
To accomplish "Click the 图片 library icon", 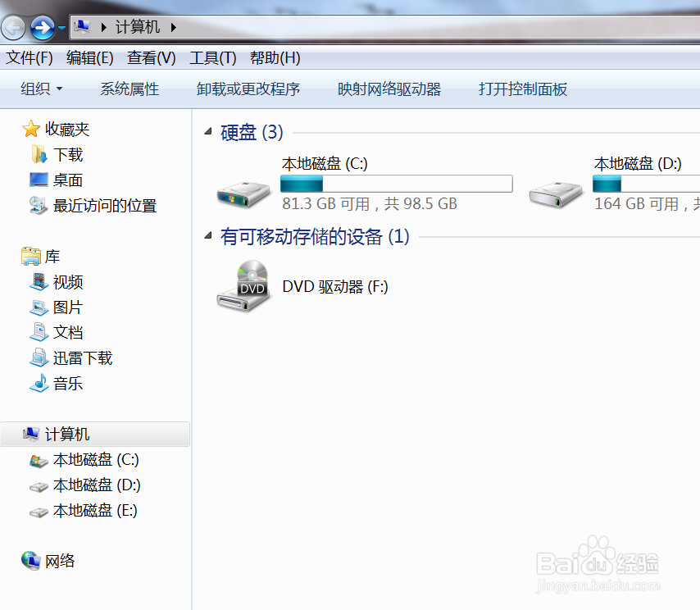I will pyautogui.click(x=39, y=307).
